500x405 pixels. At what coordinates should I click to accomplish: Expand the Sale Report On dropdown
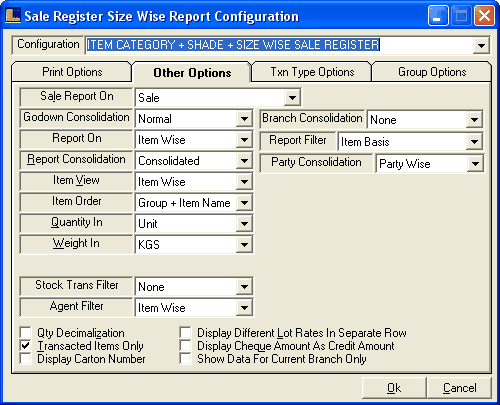(292, 98)
